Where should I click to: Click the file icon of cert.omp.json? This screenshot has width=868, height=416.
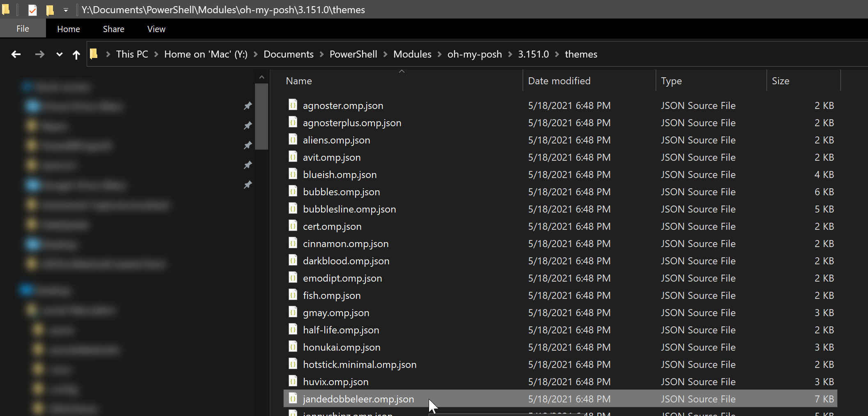coord(293,226)
